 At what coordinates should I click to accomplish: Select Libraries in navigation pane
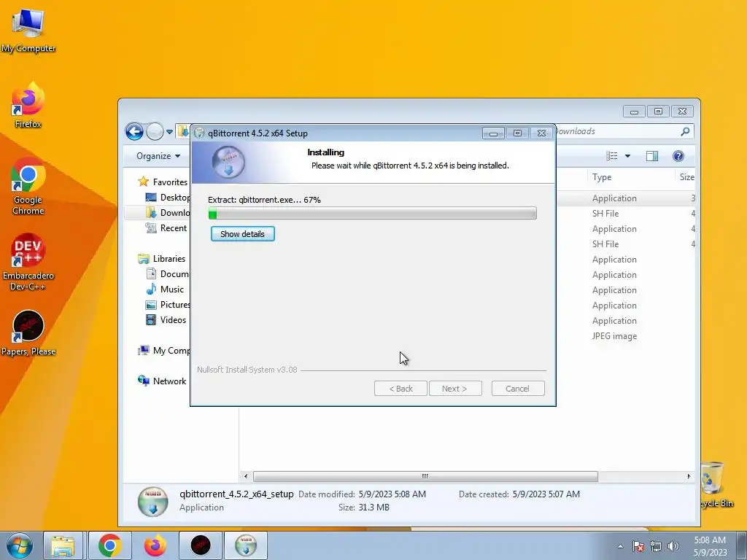[161, 259]
